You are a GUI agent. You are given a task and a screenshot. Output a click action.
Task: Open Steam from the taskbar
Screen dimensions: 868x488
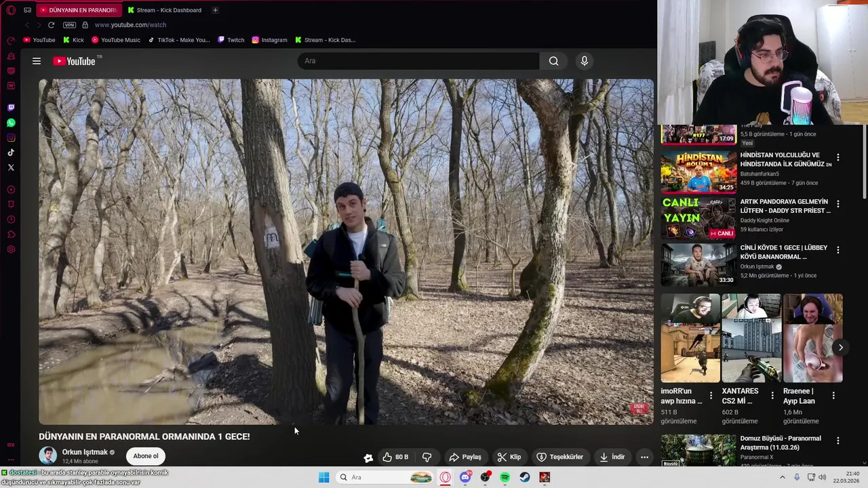point(524,477)
